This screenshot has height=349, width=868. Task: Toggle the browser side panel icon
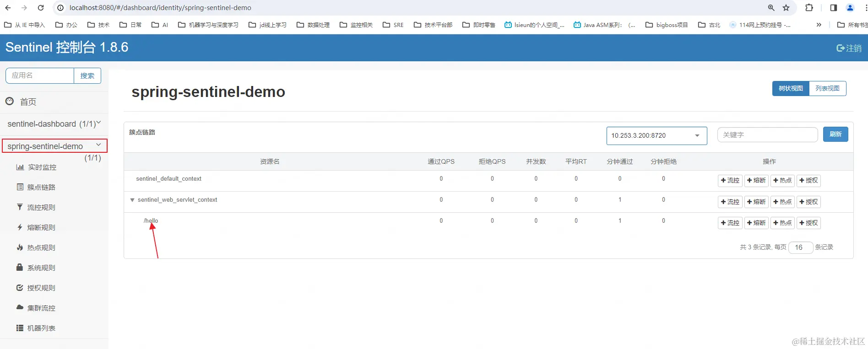tap(833, 8)
